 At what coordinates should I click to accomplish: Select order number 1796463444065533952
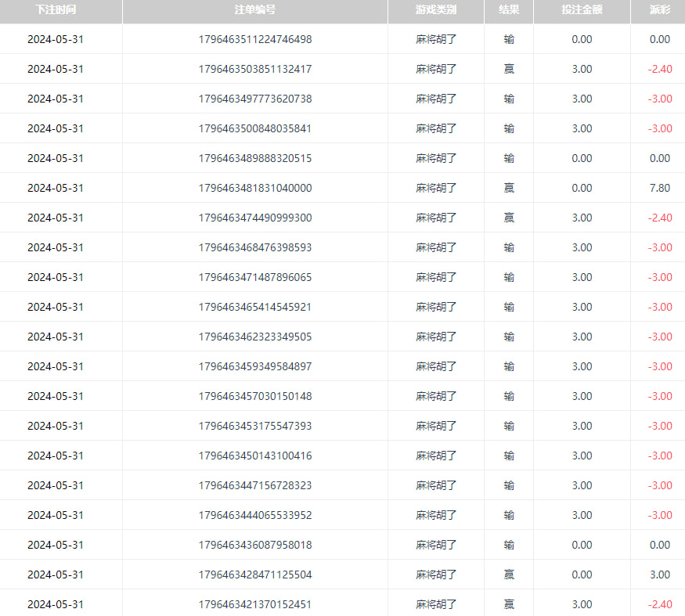[x=254, y=515]
